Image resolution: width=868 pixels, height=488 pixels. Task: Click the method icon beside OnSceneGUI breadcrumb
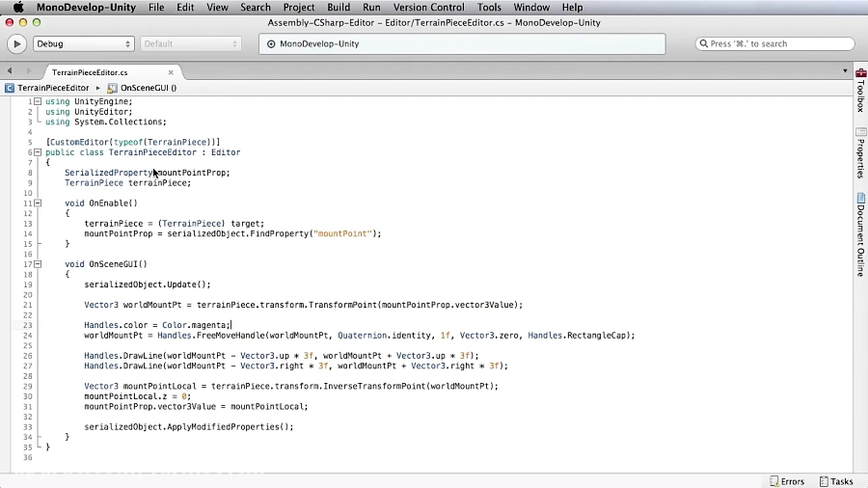pos(113,88)
